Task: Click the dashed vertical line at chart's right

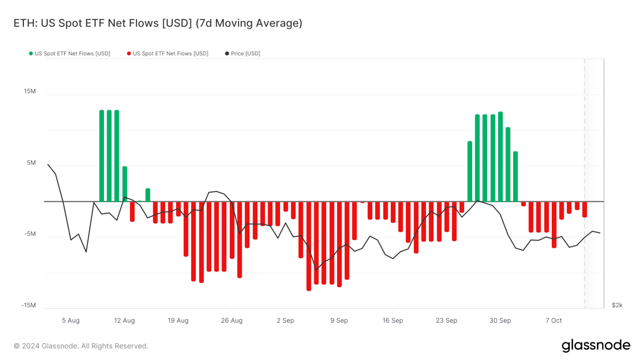Action: pyautogui.click(x=585, y=179)
